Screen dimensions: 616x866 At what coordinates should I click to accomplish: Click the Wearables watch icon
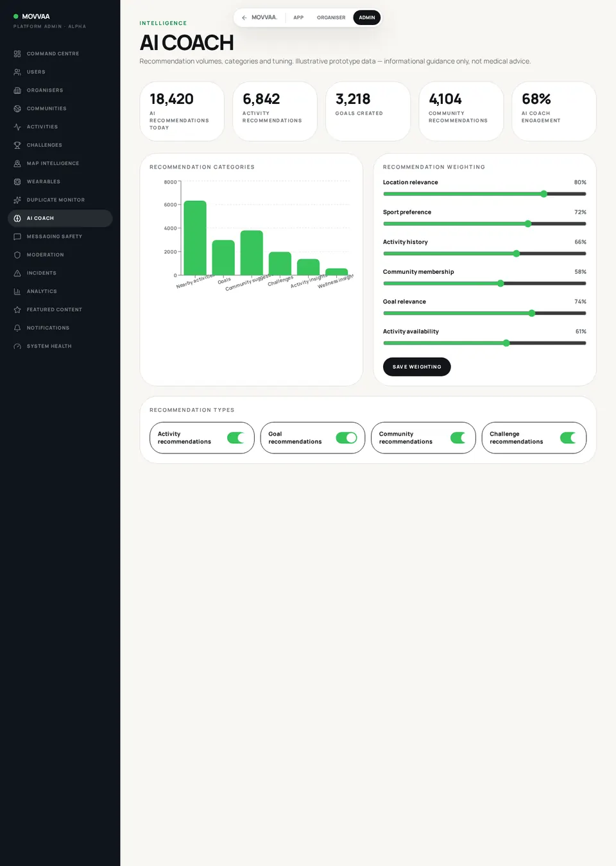(17, 182)
